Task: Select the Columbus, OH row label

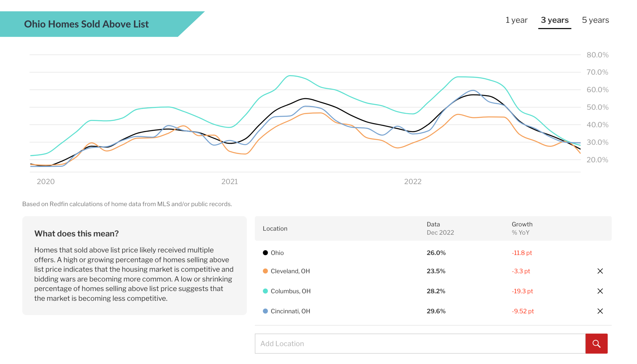Action: click(291, 291)
